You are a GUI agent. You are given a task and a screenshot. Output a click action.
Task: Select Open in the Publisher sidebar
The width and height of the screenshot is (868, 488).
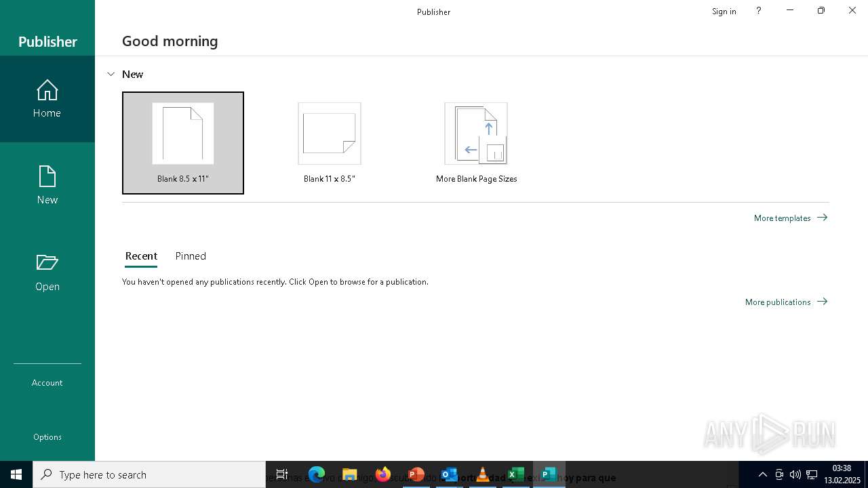tap(47, 272)
